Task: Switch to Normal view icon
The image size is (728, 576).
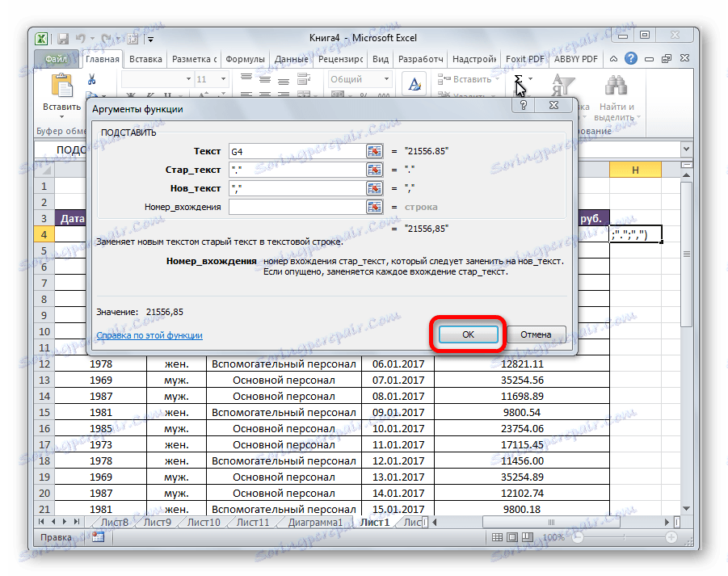Action: 497,537
